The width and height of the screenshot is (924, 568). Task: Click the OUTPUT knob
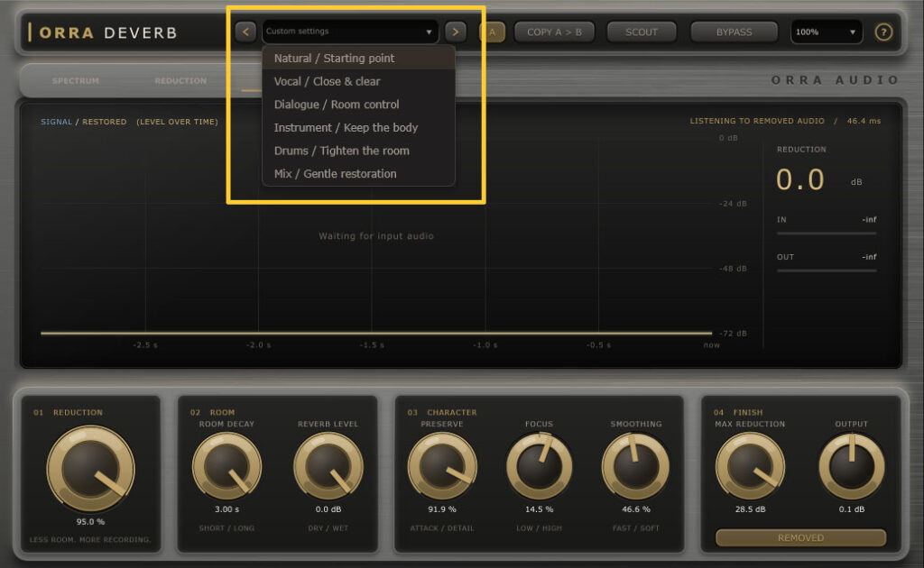click(852, 467)
